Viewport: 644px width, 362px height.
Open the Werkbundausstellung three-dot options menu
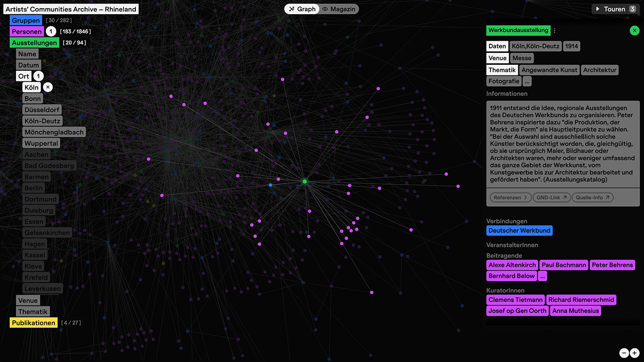[555, 31]
